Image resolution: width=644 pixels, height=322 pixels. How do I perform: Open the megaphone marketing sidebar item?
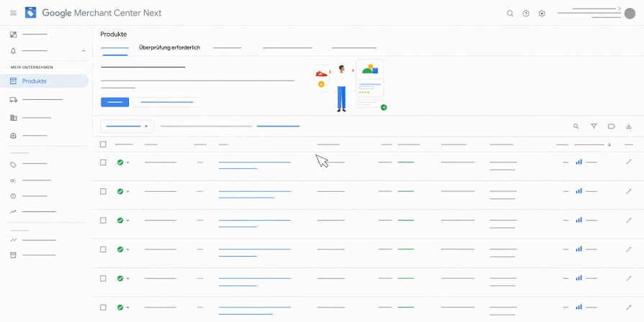(13, 180)
